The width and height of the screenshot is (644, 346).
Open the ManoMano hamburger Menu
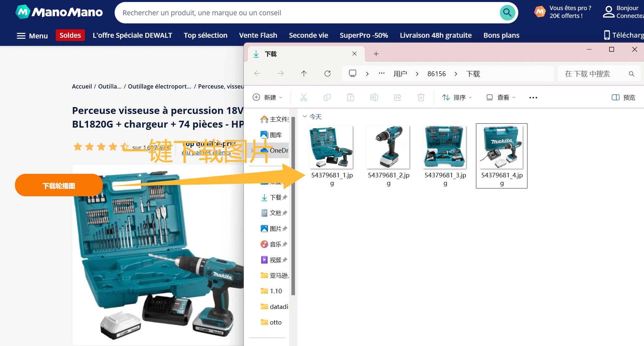[x=32, y=36]
